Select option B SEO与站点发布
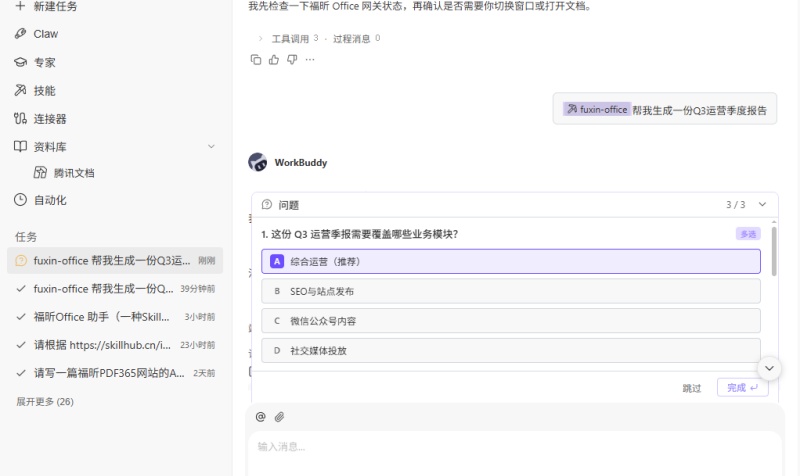 pyautogui.click(x=511, y=291)
